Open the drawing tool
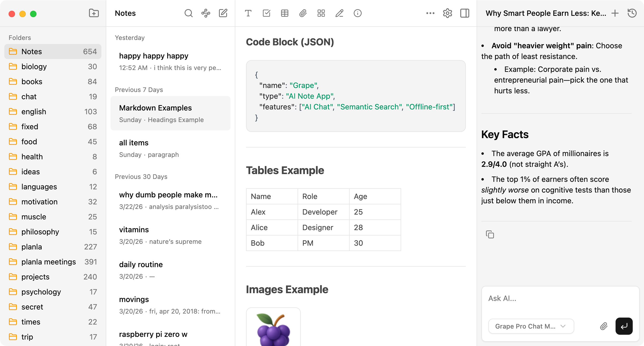The image size is (644, 346). click(339, 13)
